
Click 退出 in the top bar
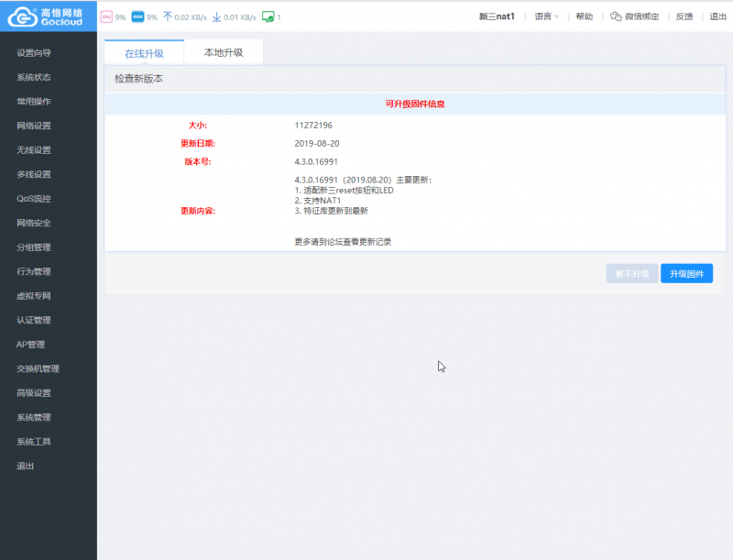click(x=718, y=16)
